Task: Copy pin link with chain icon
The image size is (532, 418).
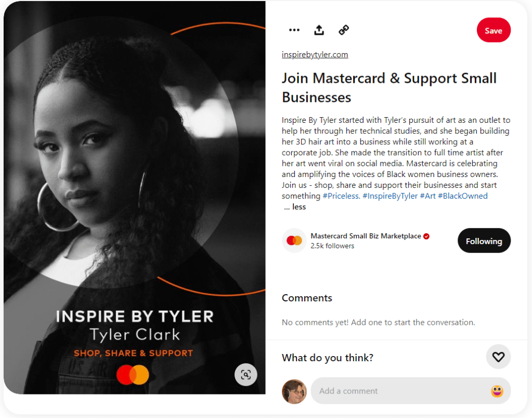Action: coord(344,30)
